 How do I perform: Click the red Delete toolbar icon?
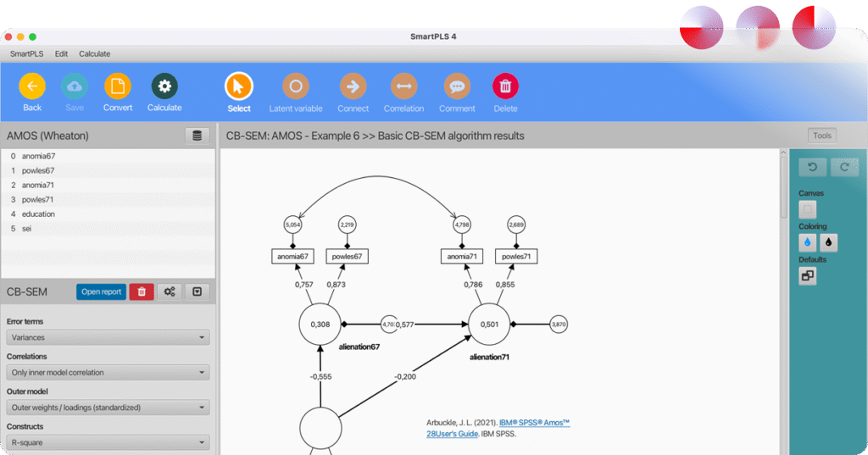coord(505,86)
